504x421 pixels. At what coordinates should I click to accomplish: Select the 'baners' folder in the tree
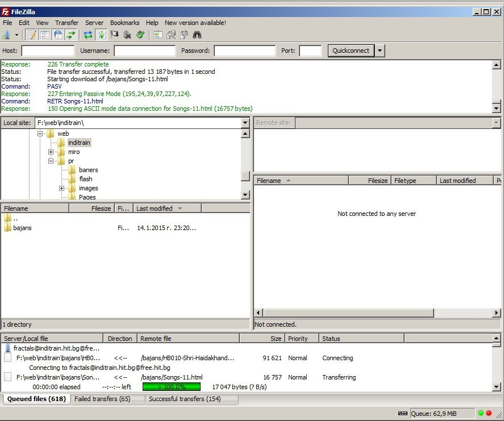(89, 170)
